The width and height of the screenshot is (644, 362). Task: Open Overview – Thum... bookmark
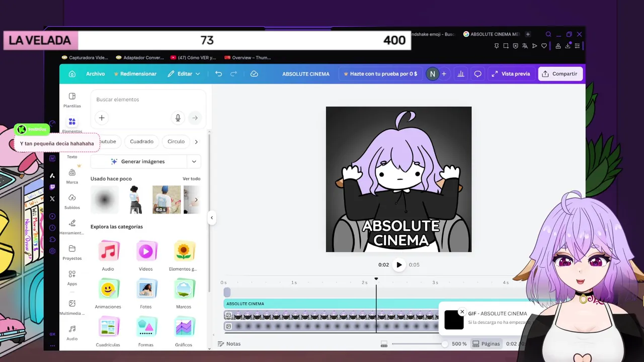[248, 58]
